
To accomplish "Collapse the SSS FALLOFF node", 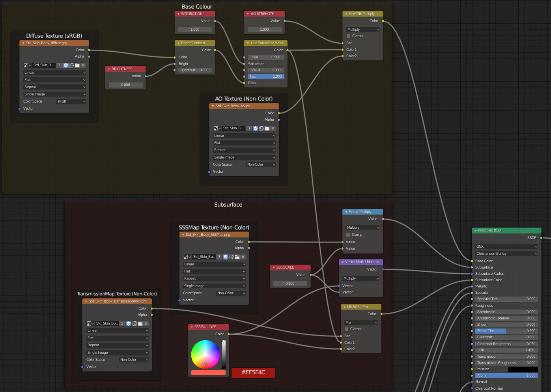I will 192,327.
